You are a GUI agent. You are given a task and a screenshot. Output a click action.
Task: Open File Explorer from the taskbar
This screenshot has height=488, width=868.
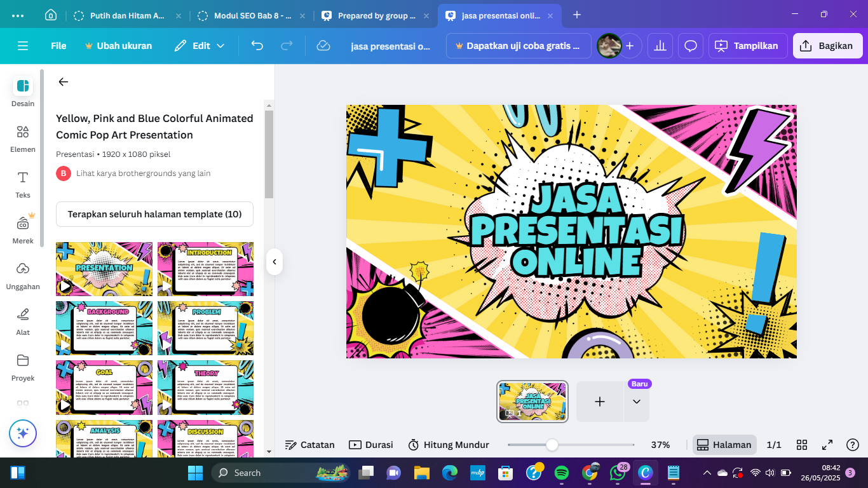tap(422, 473)
